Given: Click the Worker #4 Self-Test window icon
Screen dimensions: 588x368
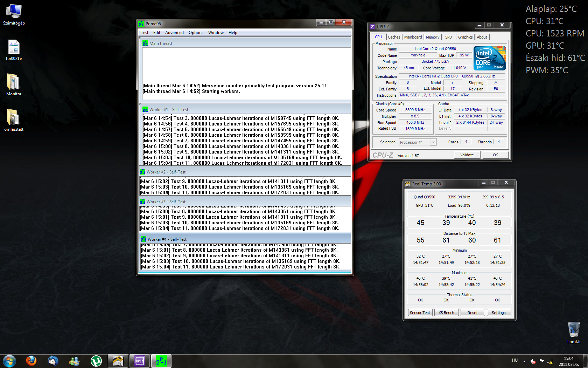Looking at the screenshot, I should [143, 239].
